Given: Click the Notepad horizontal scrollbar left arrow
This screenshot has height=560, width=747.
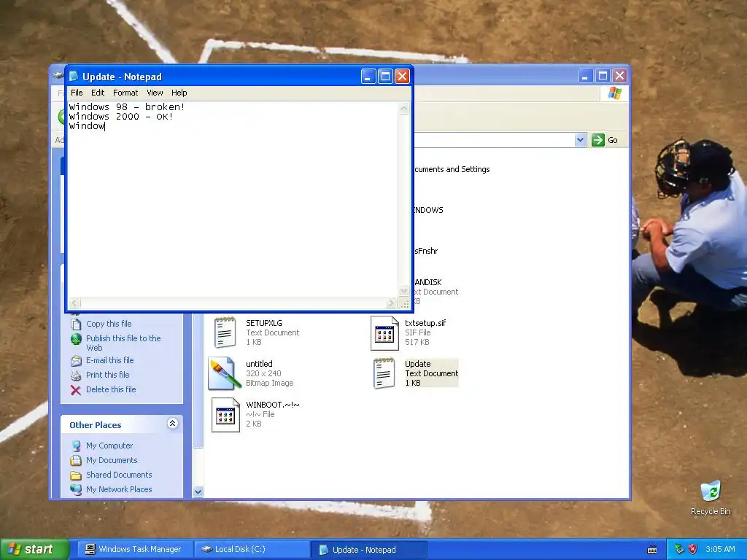Looking at the screenshot, I should pyautogui.click(x=74, y=303).
